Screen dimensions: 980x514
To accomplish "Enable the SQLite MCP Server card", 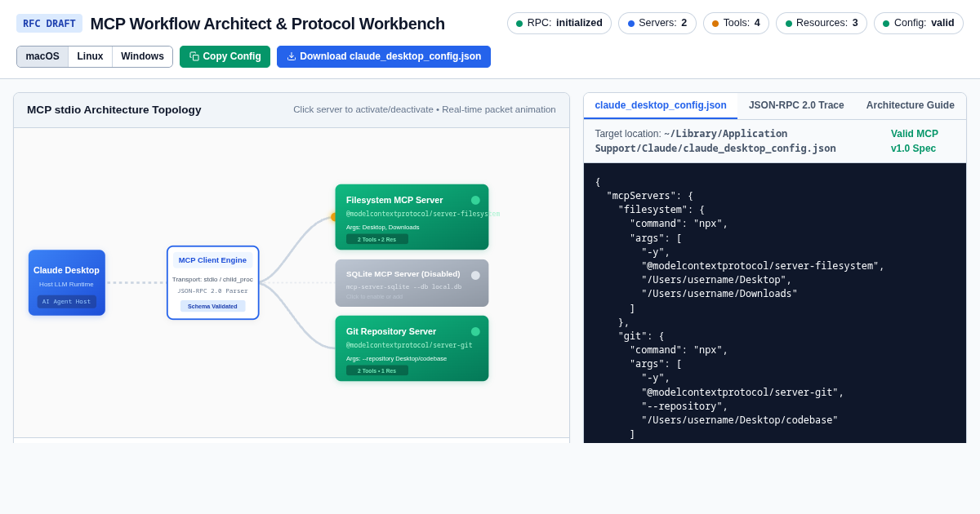I will tap(412, 283).
